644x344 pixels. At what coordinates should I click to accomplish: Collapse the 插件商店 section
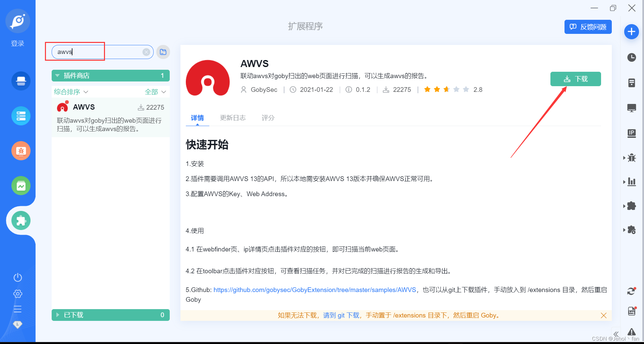[111, 75]
